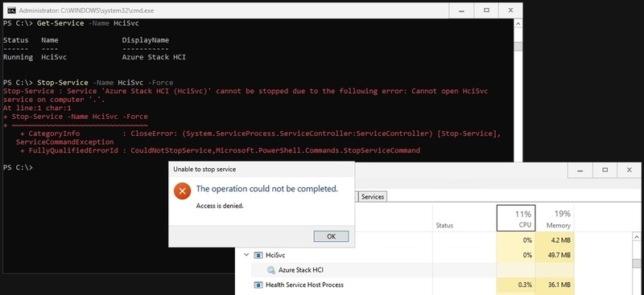Click OK in the Unable to stop service dialog

[x=331, y=236]
